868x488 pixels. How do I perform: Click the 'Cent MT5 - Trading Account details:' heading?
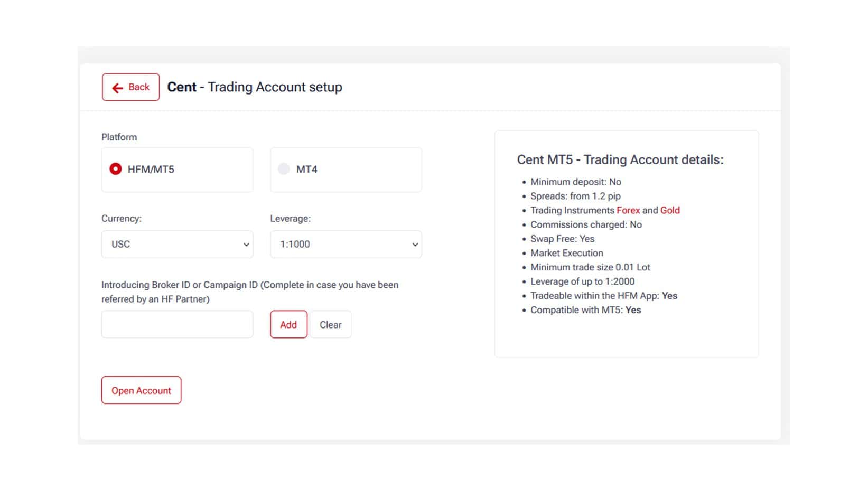pos(620,159)
